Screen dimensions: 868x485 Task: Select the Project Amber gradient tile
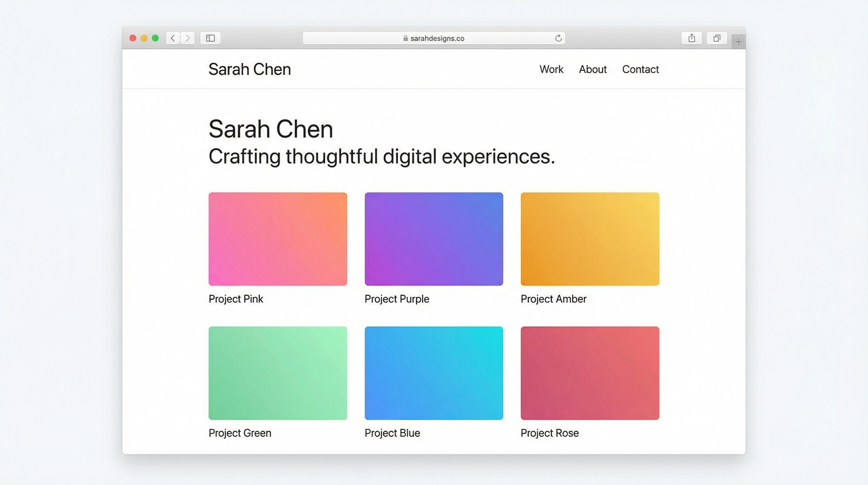click(589, 239)
